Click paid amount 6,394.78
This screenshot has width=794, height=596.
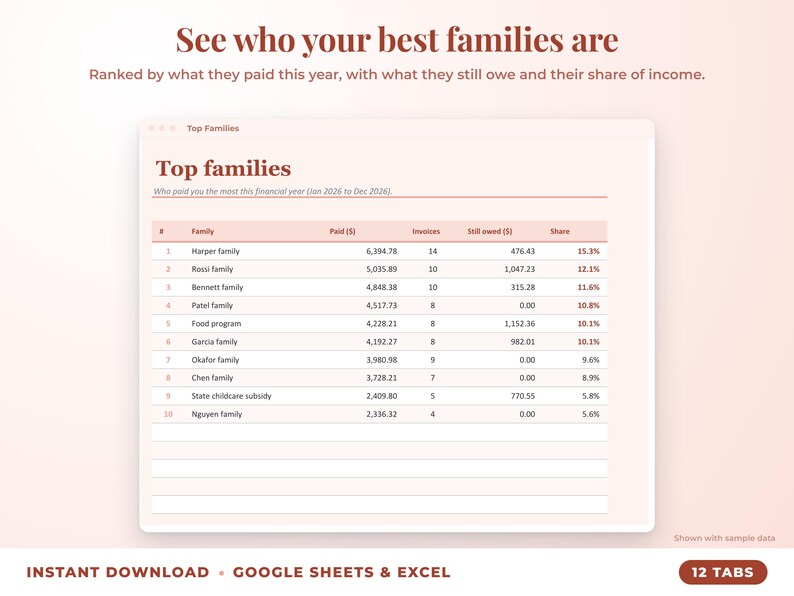382,251
